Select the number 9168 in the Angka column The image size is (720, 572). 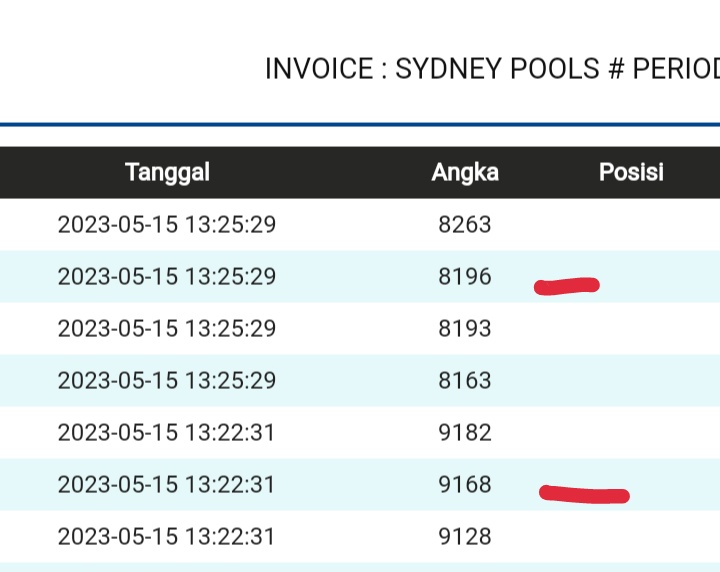pyautogui.click(x=465, y=484)
